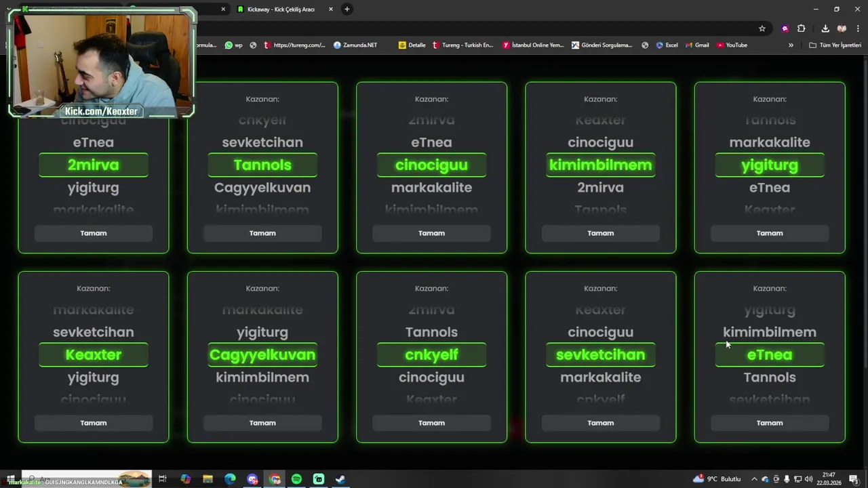Open volume control in system tray
This screenshot has width=868, height=488.
pos(808,479)
